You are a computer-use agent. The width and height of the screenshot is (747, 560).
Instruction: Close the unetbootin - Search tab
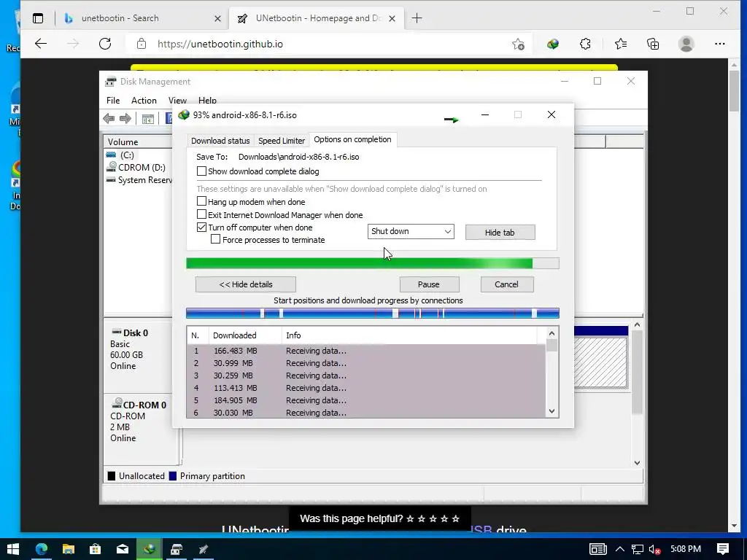tap(217, 18)
